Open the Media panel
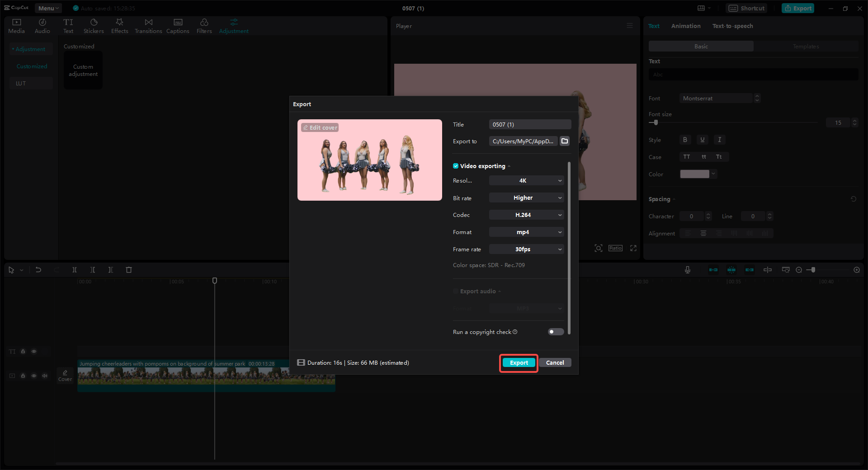The width and height of the screenshot is (868, 470). pyautogui.click(x=16, y=25)
